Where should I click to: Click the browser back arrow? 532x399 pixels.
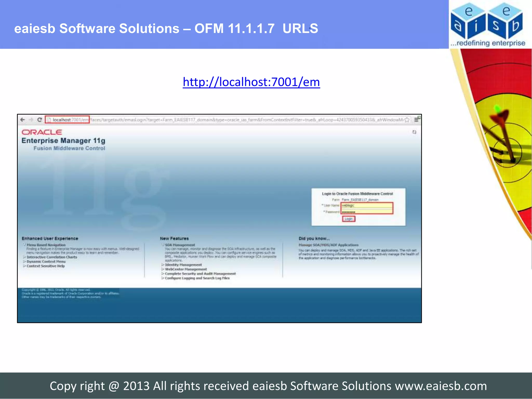click(23, 120)
